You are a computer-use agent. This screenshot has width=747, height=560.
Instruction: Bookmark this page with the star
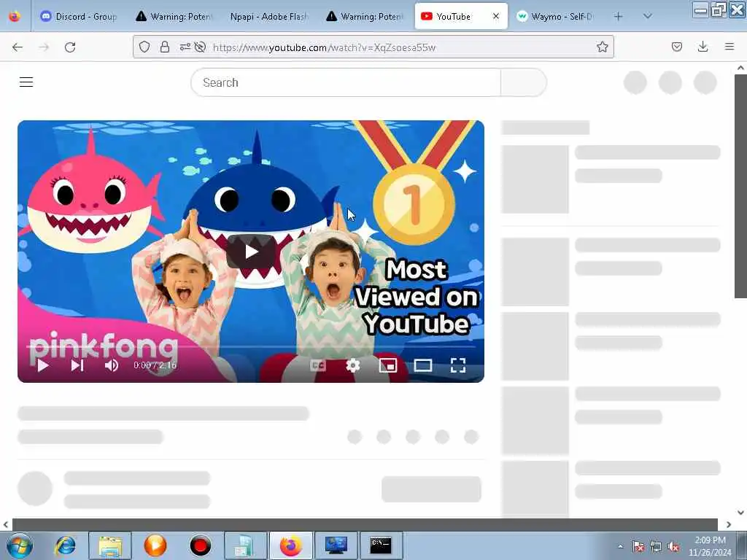click(602, 47)
